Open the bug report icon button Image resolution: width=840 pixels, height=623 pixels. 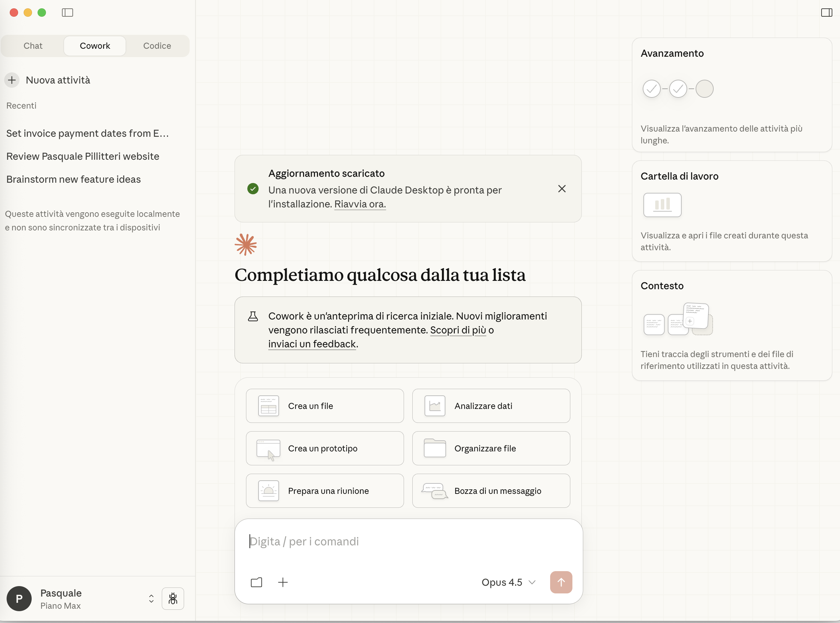[x=173, y=598]
